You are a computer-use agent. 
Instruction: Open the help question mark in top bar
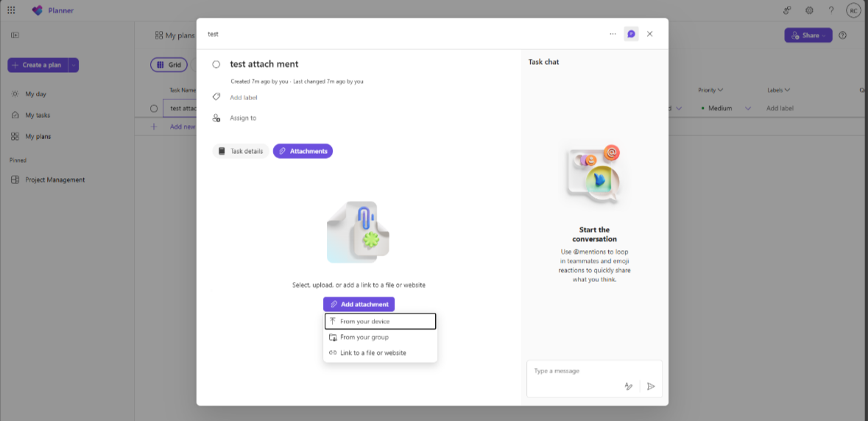pos(831,10)
